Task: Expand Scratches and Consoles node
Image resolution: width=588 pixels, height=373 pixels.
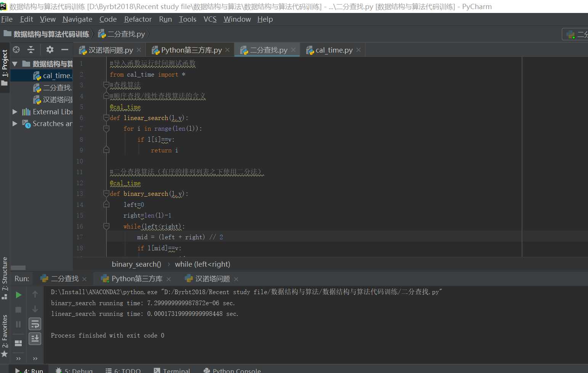Action: click(x=15, y=123)
